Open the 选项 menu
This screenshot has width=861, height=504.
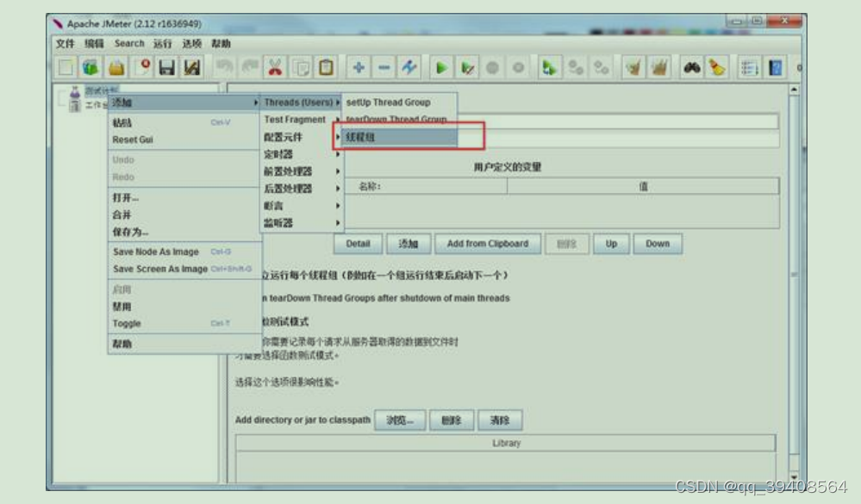[x=191, y=43]
